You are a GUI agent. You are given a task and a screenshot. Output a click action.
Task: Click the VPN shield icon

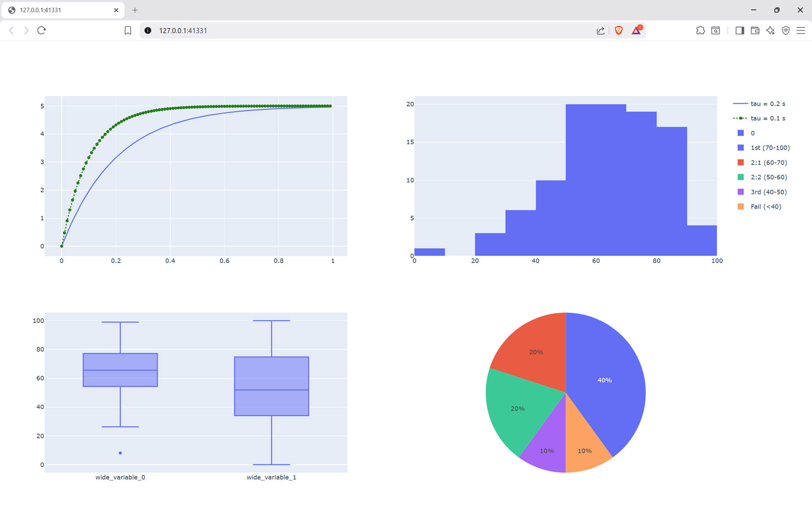[786, 30]
